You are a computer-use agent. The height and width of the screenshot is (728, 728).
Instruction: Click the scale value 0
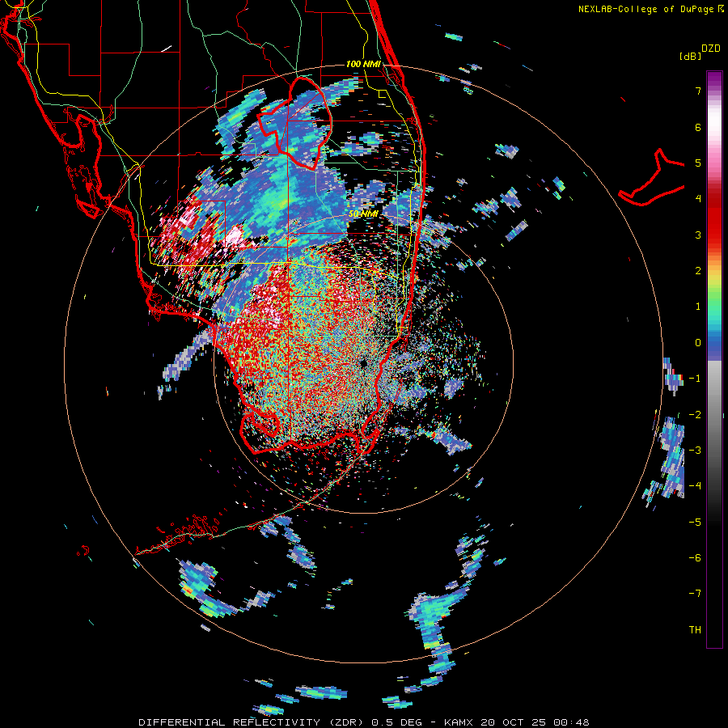[x=698, y=343]
